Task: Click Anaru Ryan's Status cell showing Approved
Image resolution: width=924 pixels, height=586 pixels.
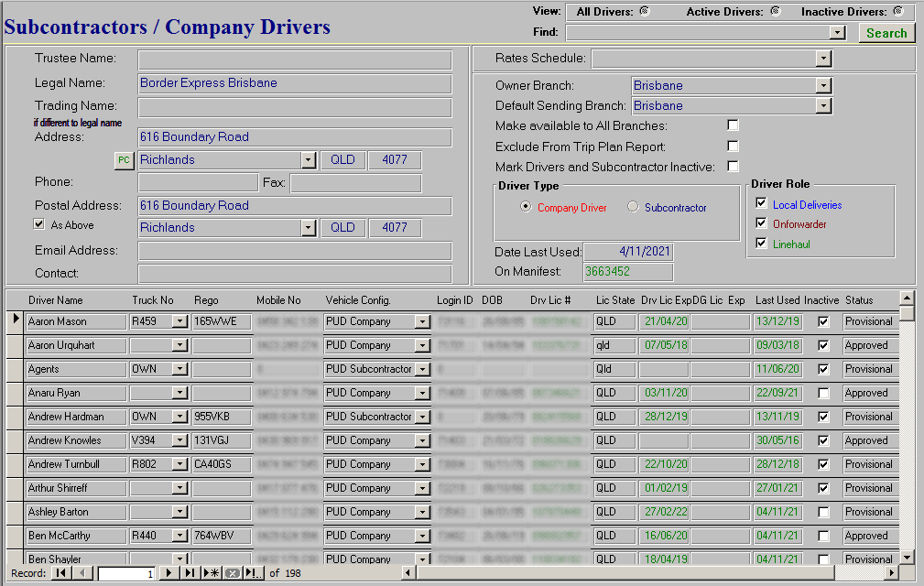Action: coord(870,394)
